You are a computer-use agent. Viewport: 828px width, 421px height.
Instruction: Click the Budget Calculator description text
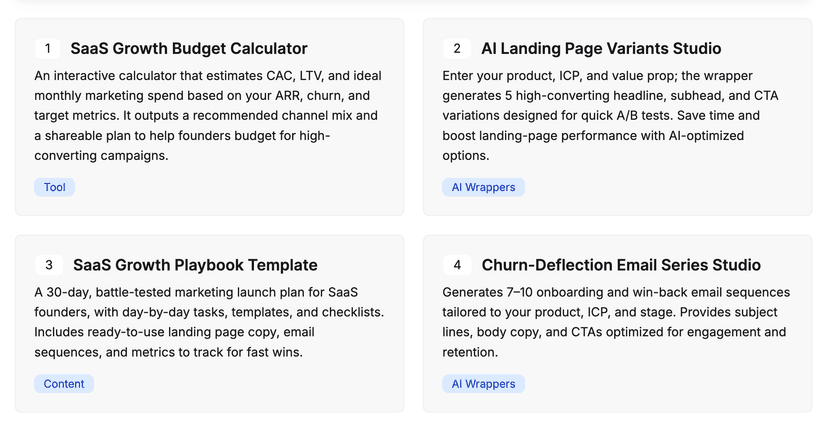point(207,116)
